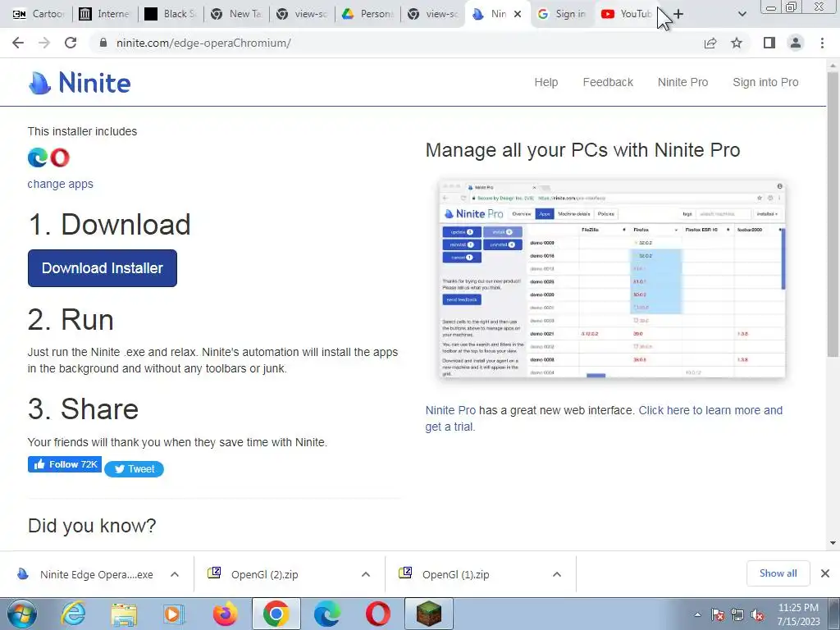Expand options for OpenGl (1).zip
Viewport: 840px width, 630px height.
pyautogui.click(x=557, y=574)
